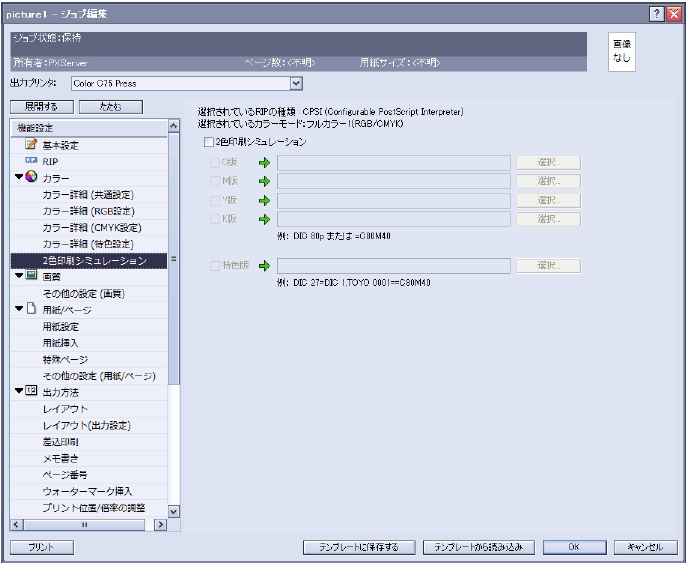Image resolution: width=686 pixels, height=564 pixels.
Task: Click the tree's scroll down arrow
Action: click(173, 510)
